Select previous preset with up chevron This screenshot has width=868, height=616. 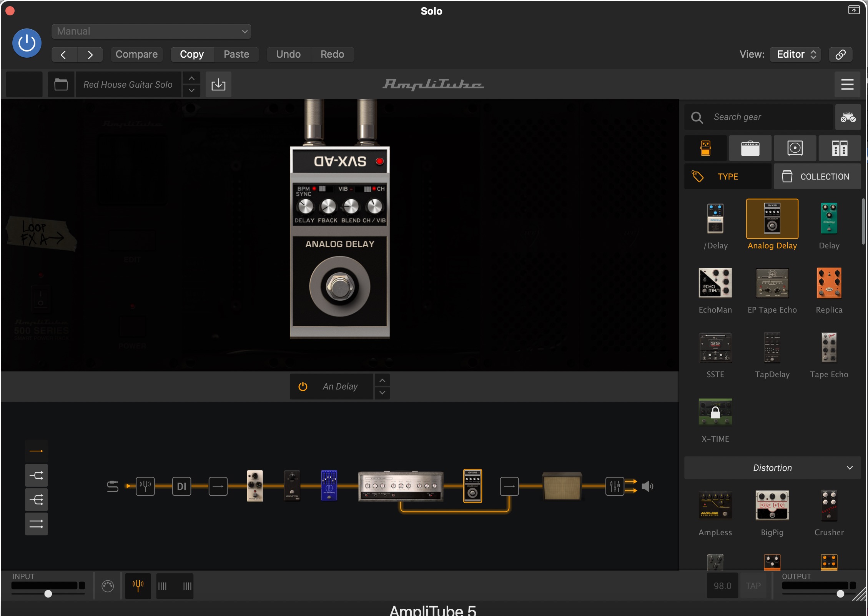(x=191, y=78)
